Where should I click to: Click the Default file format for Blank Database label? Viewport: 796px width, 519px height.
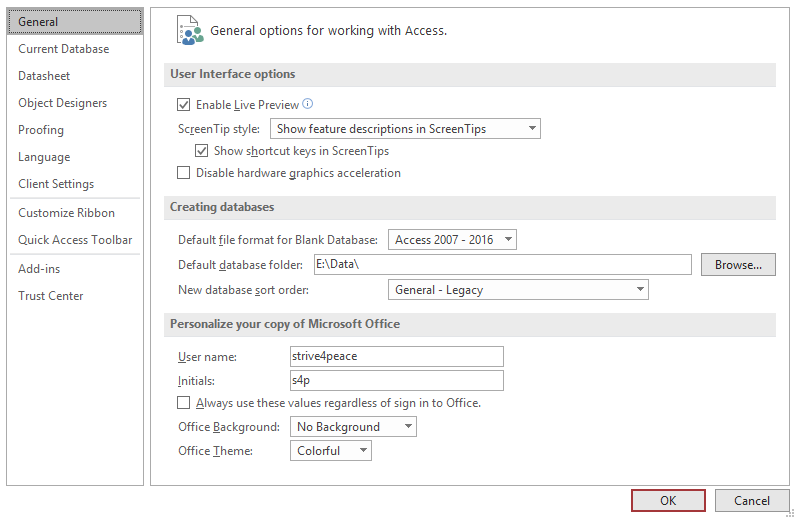278,240
